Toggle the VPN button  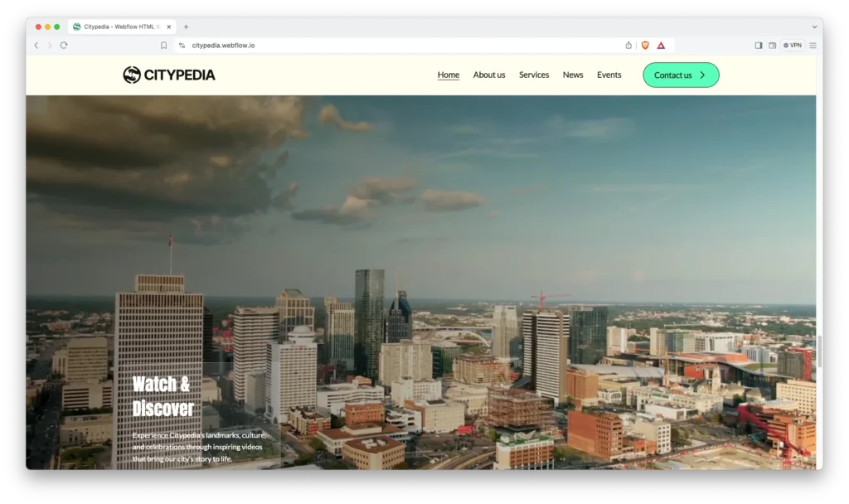793,46
